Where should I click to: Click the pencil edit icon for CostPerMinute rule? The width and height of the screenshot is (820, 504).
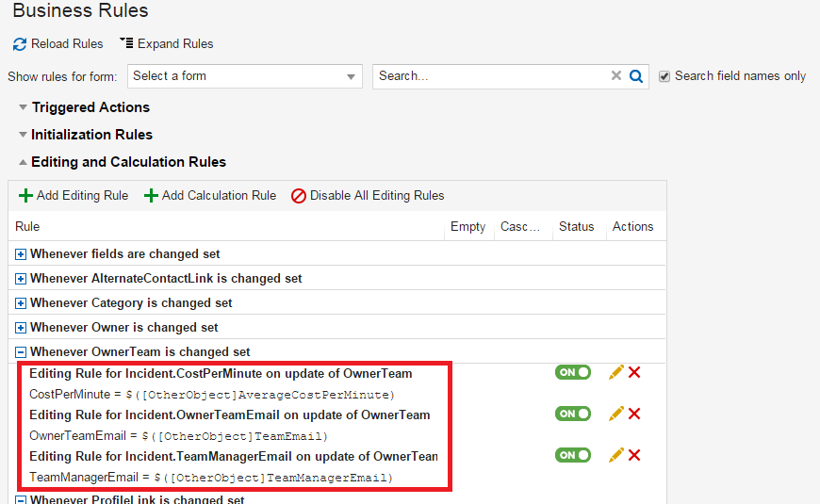(616, 372)
